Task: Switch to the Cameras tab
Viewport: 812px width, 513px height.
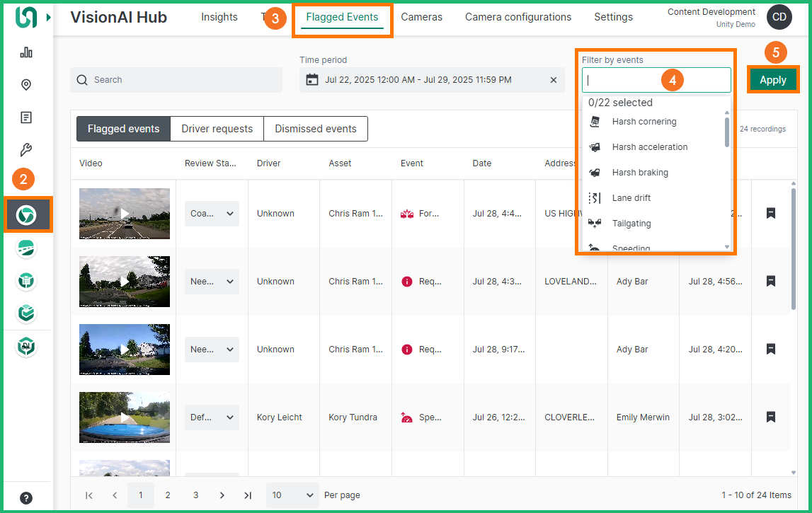Action: [421, 17]
